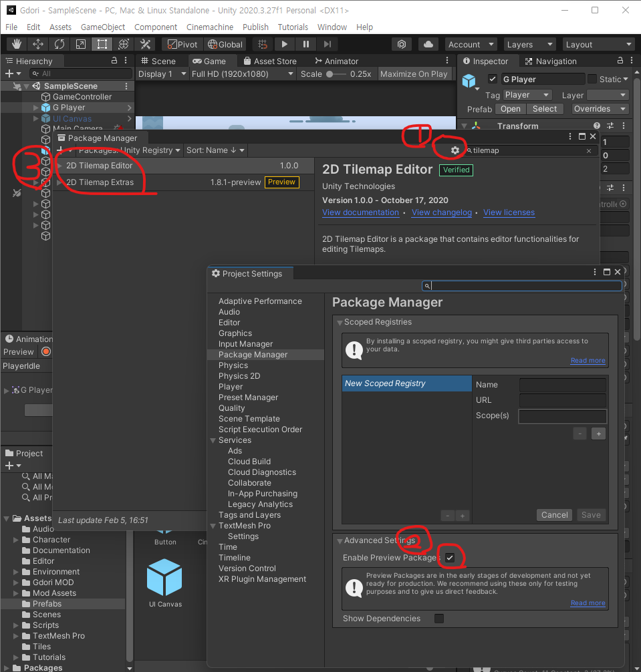
Task: Toggle Maximize On Play
Action: pyautogui.click(x=414, y=73)
